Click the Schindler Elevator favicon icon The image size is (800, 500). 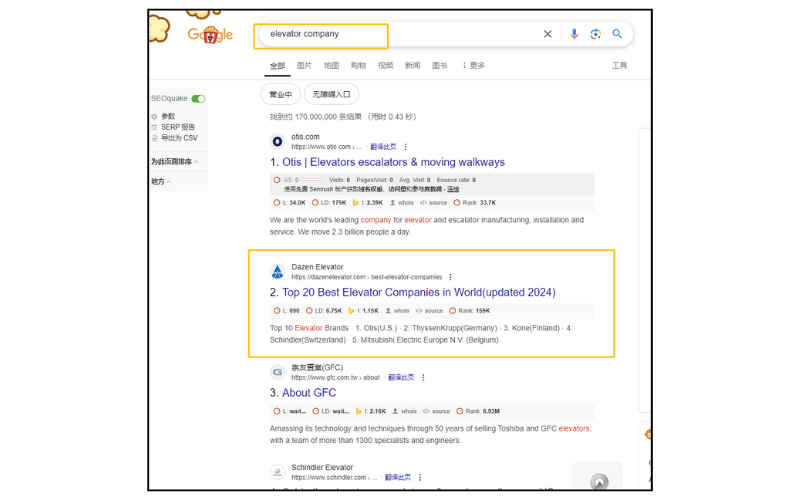click(x=277, y=472)
